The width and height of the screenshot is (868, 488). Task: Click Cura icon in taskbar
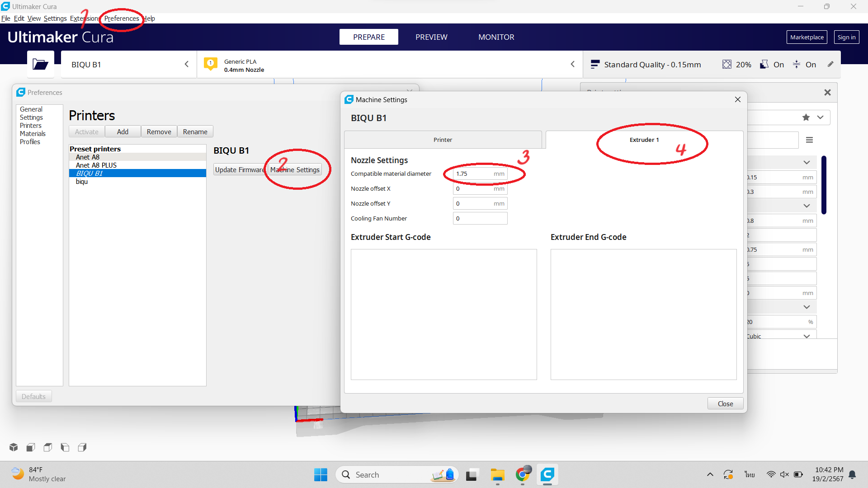coord(547,474)
